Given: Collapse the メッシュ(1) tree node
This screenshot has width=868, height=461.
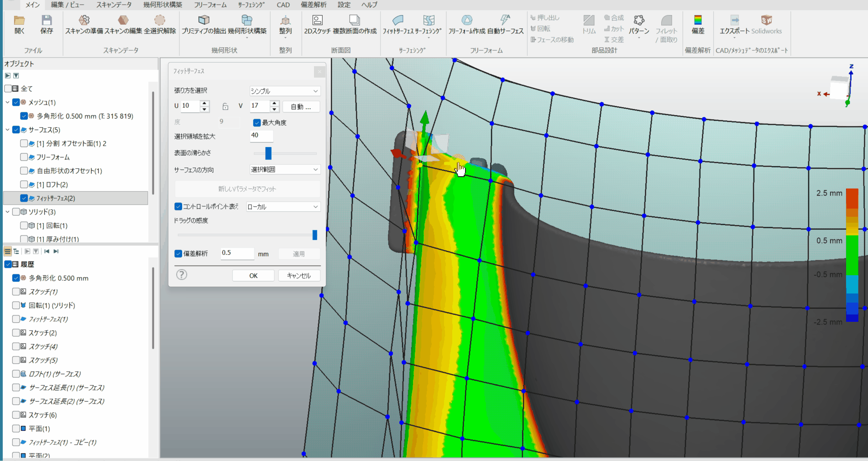Looking at the screenshot, I should pos(7,102).
